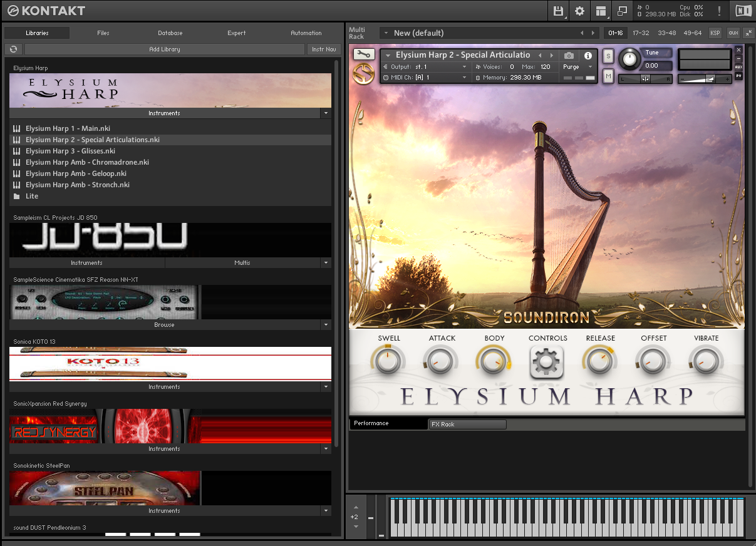Click the KONTAKT logo at top left
This screenshot has height=546, width=756.
coord(45,11)
